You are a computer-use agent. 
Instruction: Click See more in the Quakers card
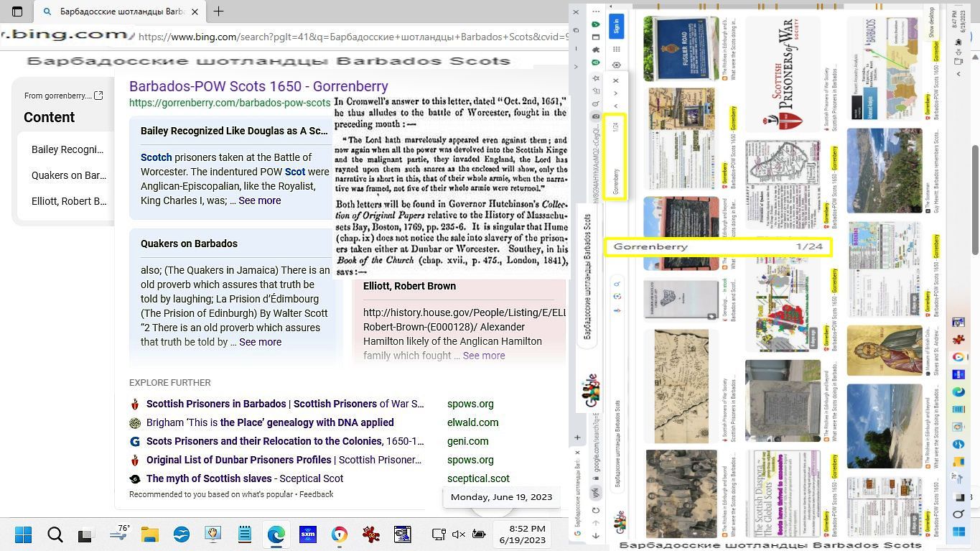260,342
